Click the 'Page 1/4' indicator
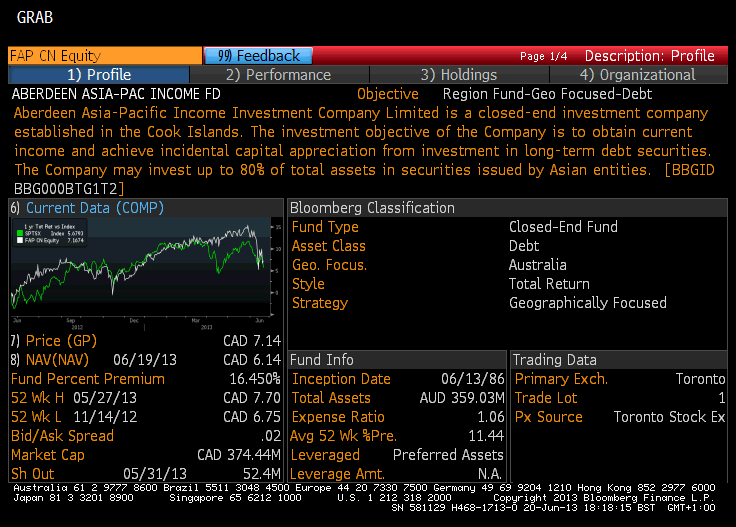 (x=544, y=56)
